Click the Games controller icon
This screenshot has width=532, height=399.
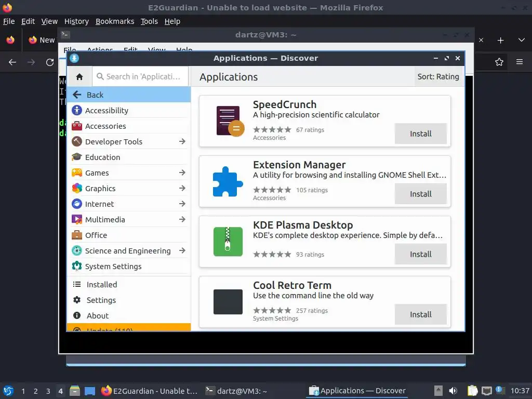(x=77, y=172)
